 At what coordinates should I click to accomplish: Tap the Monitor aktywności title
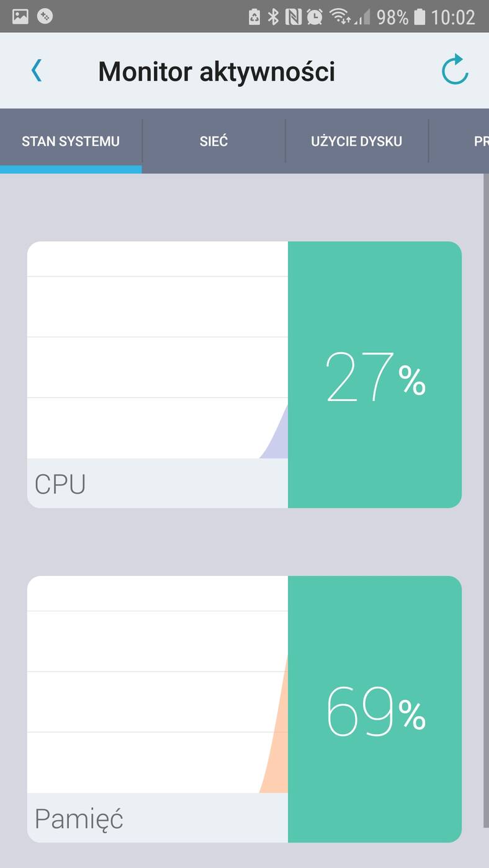point(217,71)
